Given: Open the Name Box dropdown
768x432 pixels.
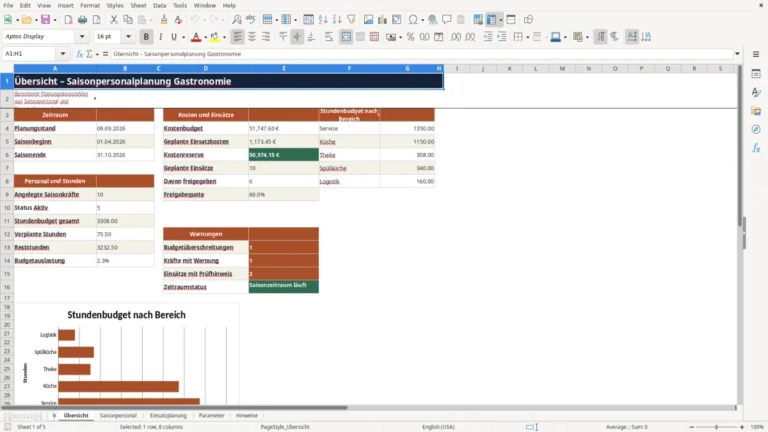Looking at the screenshot, I should tap(63, 54).
